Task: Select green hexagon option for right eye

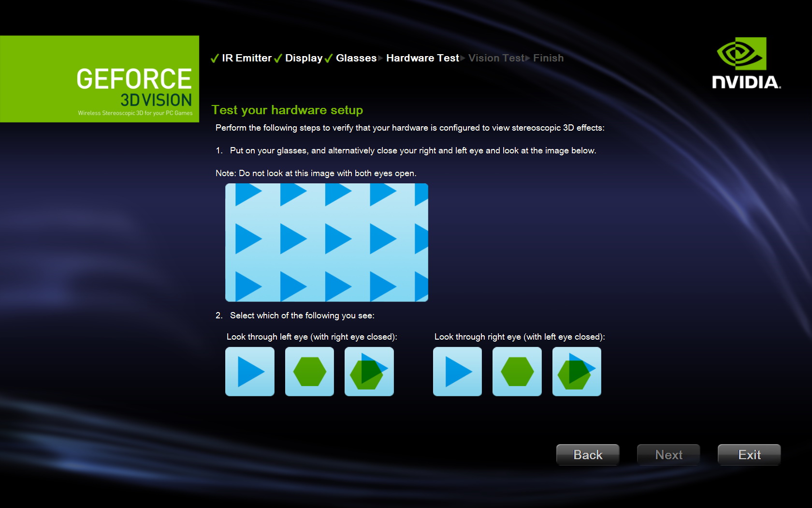Action: click(x=517, y=372)
